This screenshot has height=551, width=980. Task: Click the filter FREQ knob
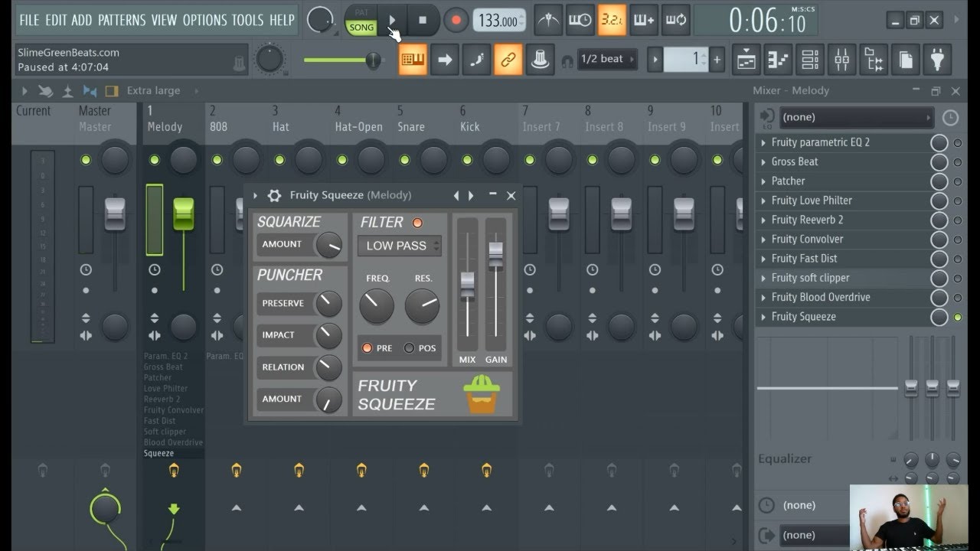tap(377, 306)
